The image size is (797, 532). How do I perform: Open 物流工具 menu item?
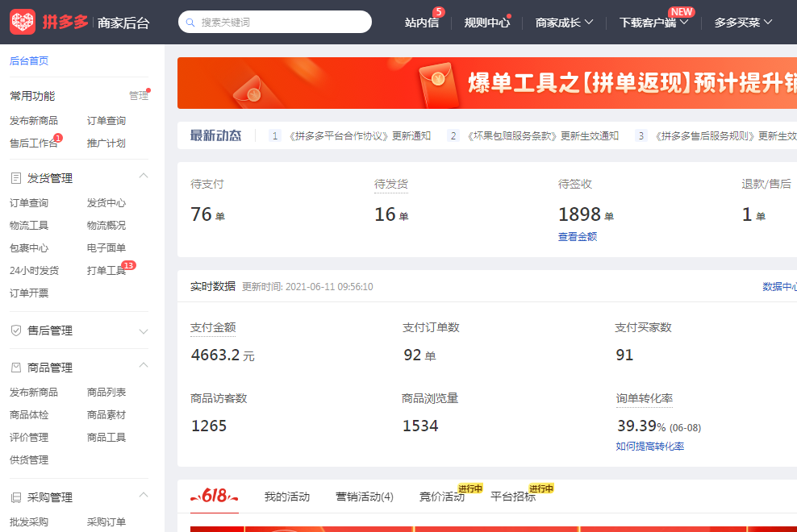tap(29, 225)
